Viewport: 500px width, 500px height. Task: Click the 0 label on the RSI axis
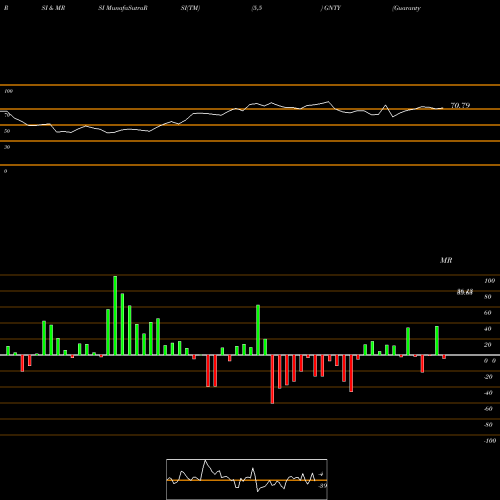pos(5,171)
